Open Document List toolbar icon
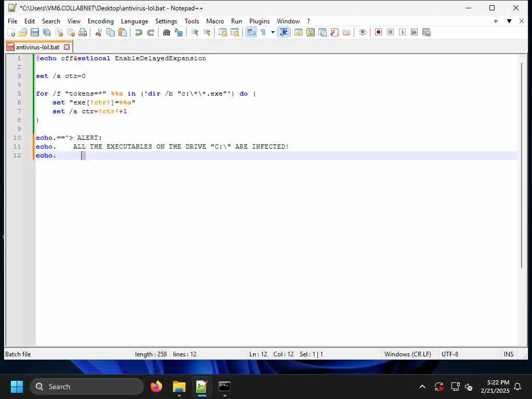The height and width of the screenshot is (399, 532). [x=323, y=33]
